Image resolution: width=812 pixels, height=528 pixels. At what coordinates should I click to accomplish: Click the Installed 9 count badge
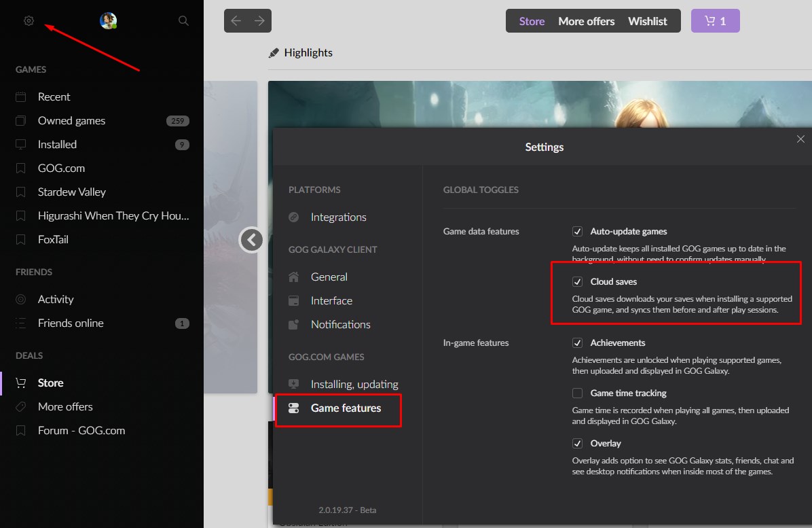click(x=182, y=145)
